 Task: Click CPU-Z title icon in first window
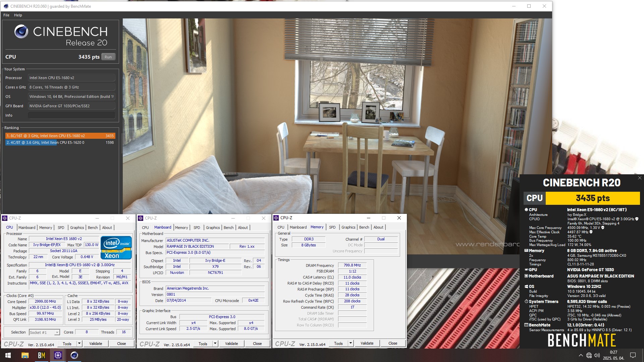[5, 218]
